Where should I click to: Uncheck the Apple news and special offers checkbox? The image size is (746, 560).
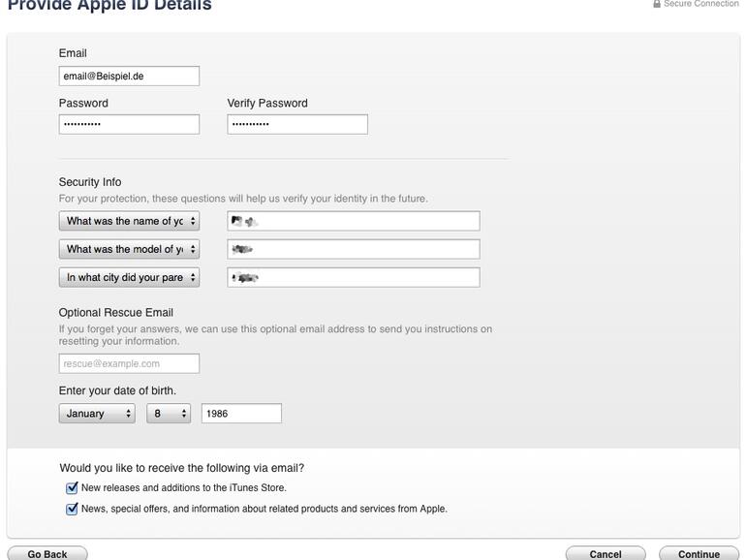click(72, 509)
